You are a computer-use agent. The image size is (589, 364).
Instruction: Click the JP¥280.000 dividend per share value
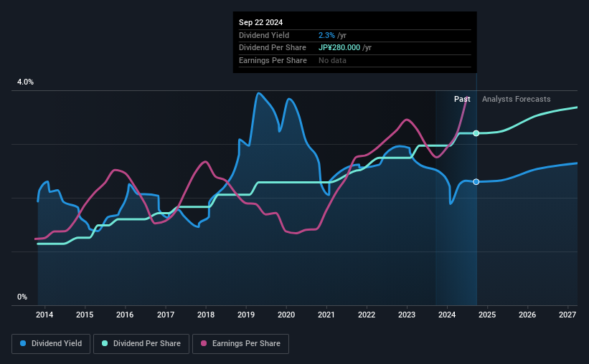339,48
